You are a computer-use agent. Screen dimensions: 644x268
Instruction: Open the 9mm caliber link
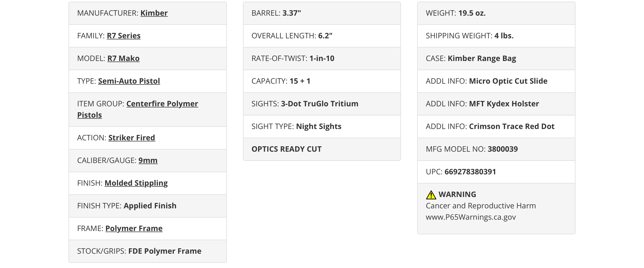click(148, 160)
